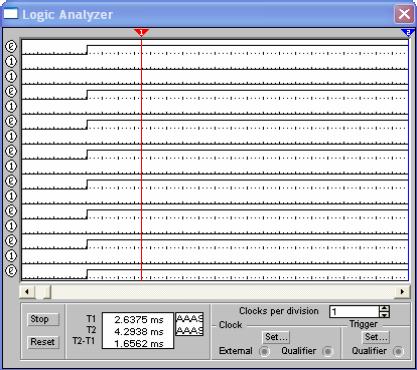Click the T2-T1 reading 1.6562 ms

139,343
